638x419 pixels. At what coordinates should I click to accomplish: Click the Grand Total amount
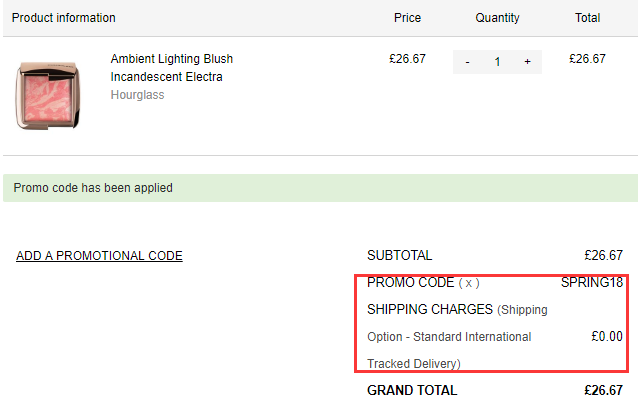coord(603,391)
